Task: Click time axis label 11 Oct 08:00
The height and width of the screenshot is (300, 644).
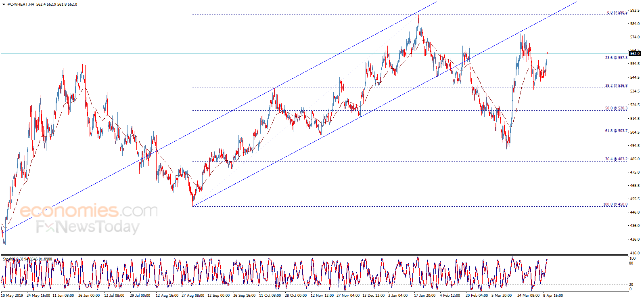Action: click(x=270, y=296)
